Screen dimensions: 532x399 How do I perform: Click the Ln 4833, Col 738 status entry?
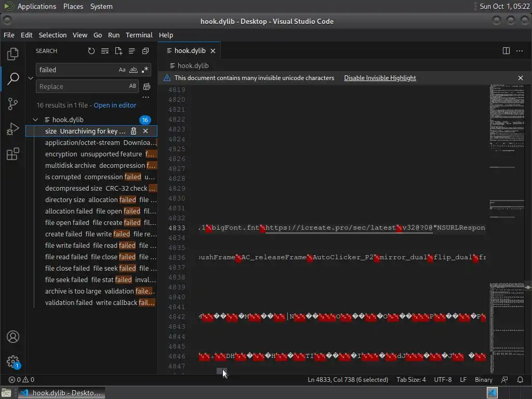[348, 380]
